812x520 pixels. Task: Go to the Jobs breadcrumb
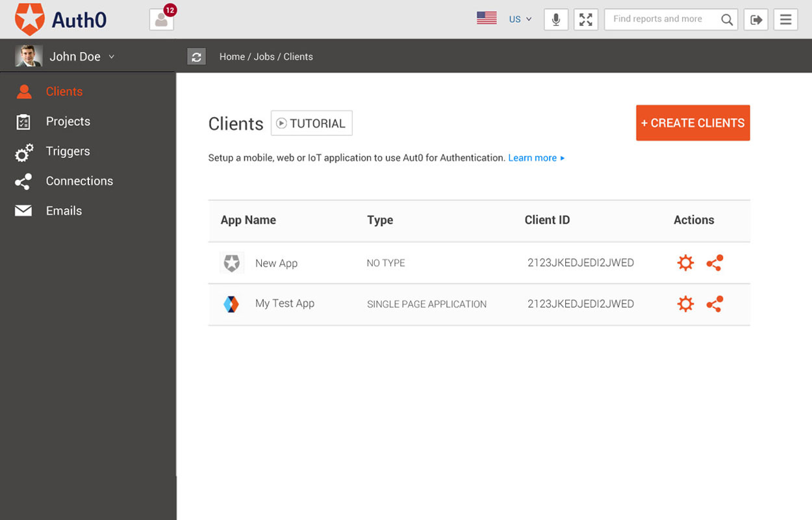pyautogui.click(x=264, y=57)
